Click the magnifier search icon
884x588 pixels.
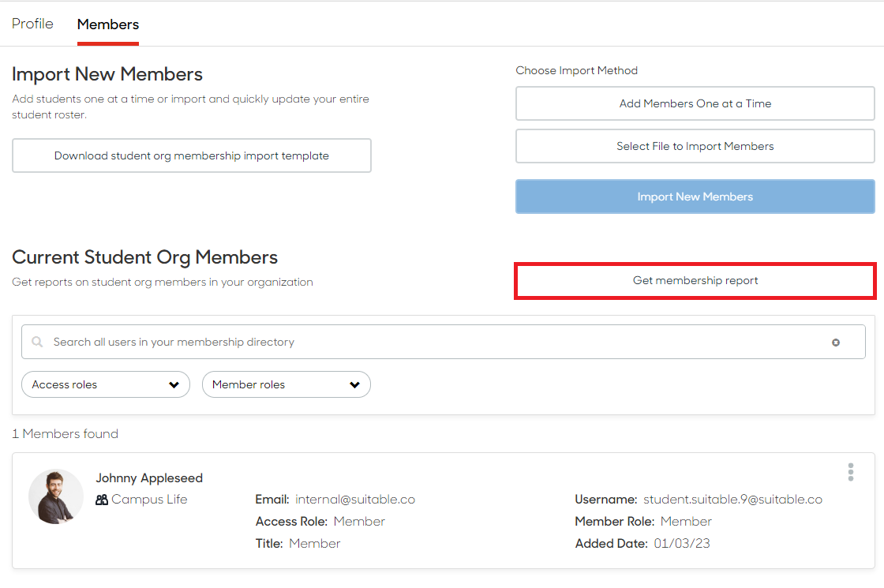coord(37,342)
